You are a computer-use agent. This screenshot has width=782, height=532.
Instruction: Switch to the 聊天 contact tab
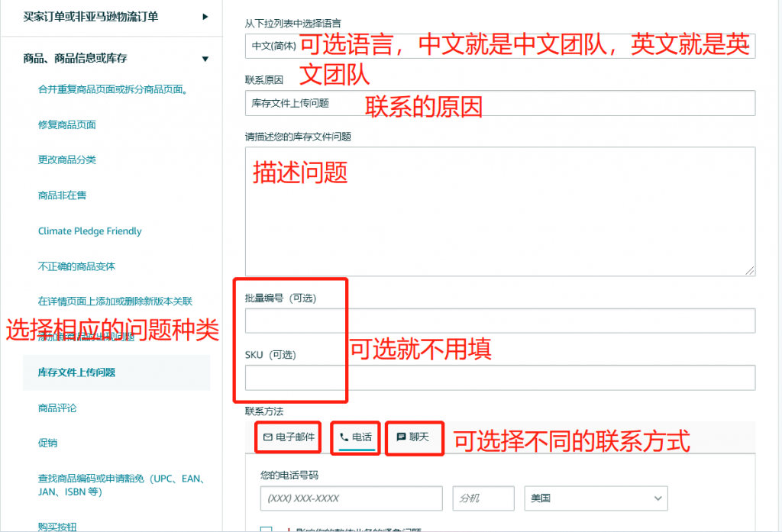click(x=414, y=437)
